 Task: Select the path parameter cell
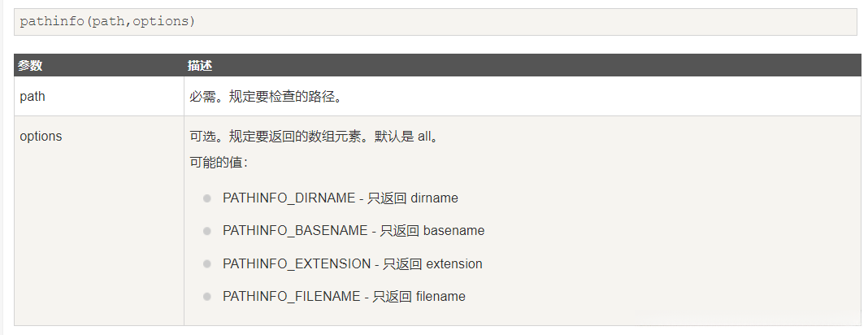click(x=33, y=96)
